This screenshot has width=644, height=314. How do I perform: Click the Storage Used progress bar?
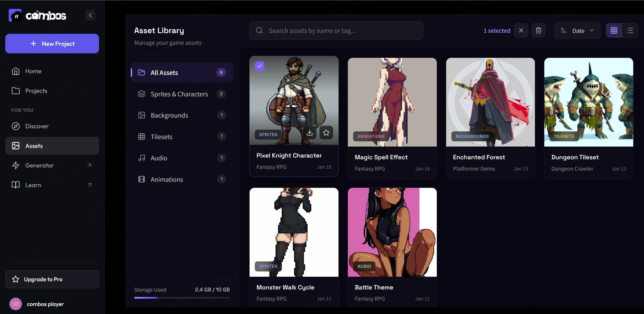182,298
